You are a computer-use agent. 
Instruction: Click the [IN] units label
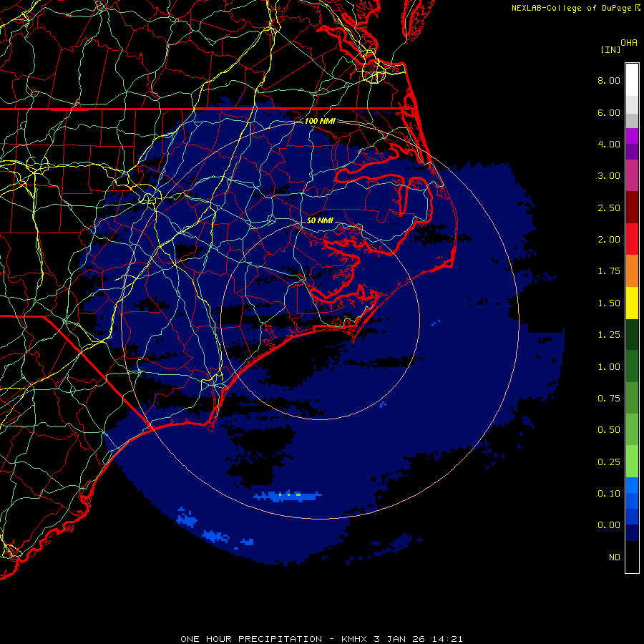click(610, 49)
